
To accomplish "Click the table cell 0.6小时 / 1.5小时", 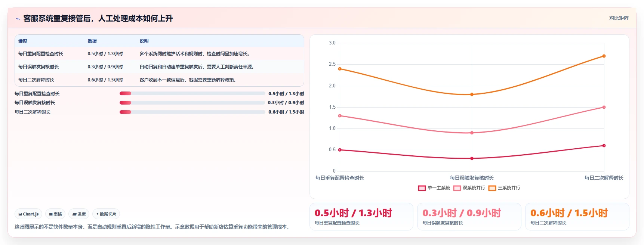I will (x=105, y=80).
